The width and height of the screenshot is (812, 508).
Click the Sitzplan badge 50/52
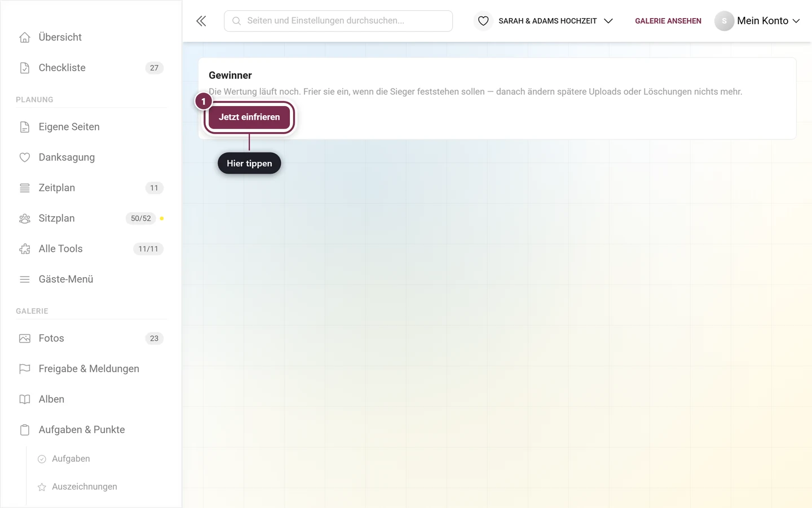(x=141, y=218)
